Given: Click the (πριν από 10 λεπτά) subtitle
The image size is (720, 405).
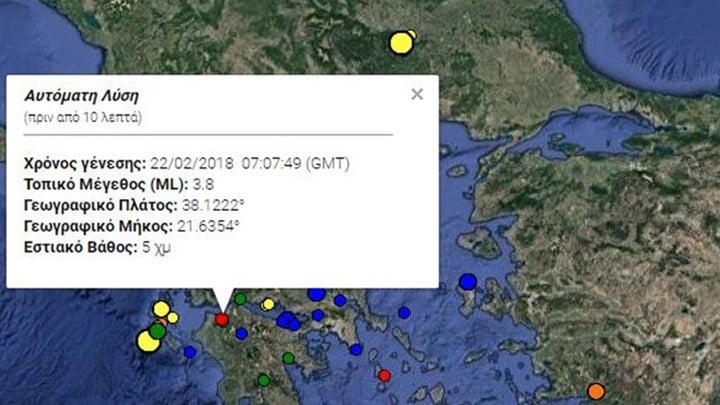Looking at the screenshot, I should (83, 118).
